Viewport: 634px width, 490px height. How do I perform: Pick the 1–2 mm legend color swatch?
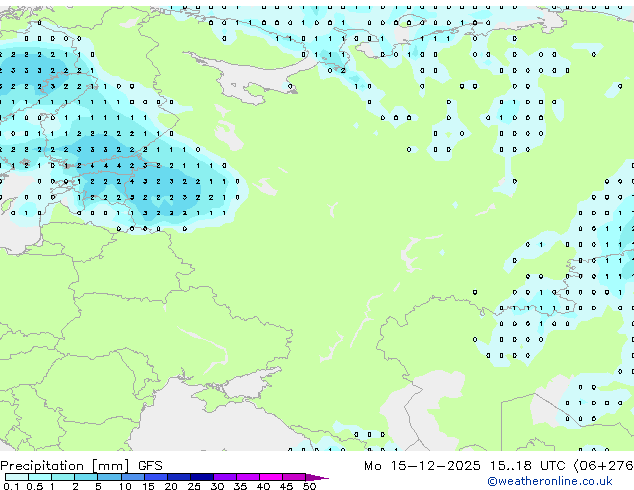click(63, 477)
